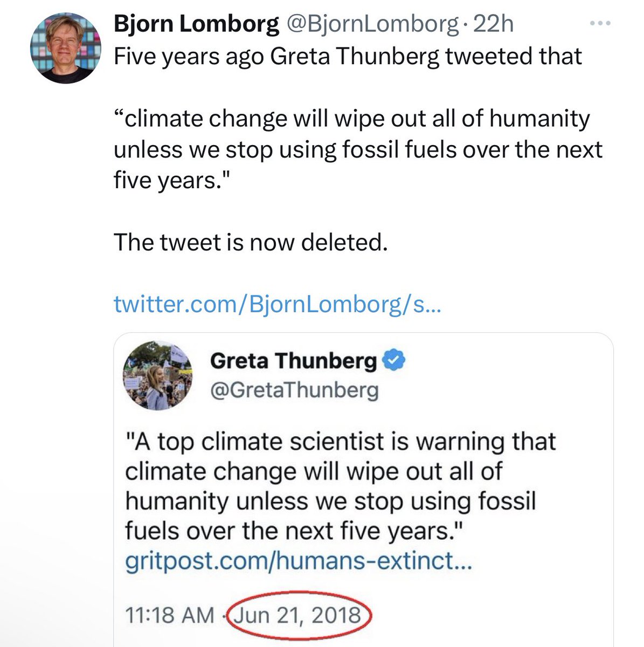Click Greta Thunberg's profile avatar
The image size is (644, 647).
[x=159, y=376]
